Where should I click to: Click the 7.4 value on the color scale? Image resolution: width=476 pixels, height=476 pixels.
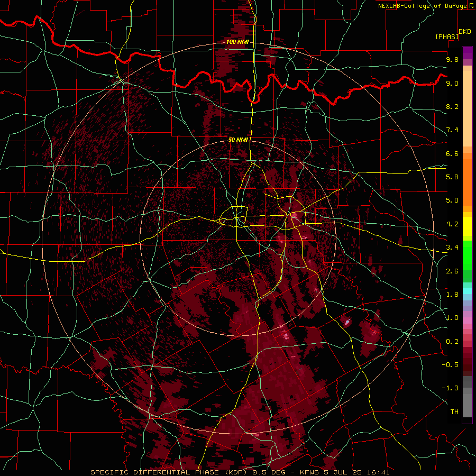pos(452,130)
